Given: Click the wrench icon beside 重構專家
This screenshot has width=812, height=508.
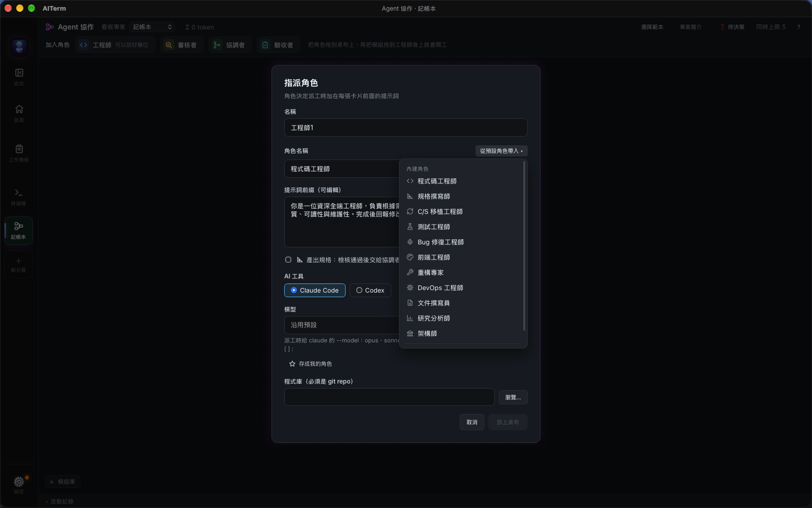Looking at the screenshot, I should 410,272.
